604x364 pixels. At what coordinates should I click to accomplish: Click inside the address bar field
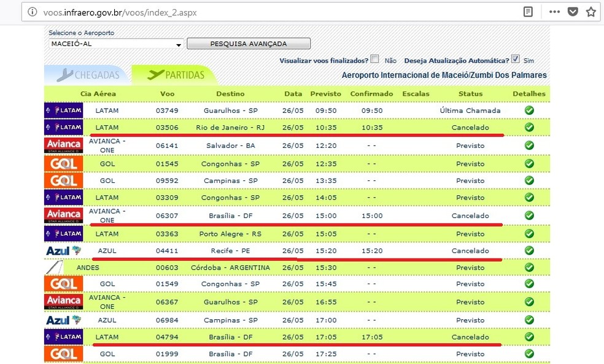[246, 12]
